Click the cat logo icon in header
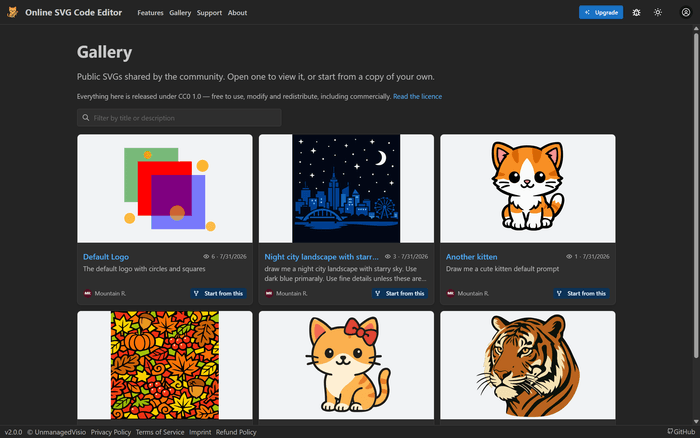This screenshot has height=438, width=700. coord(12,12)
